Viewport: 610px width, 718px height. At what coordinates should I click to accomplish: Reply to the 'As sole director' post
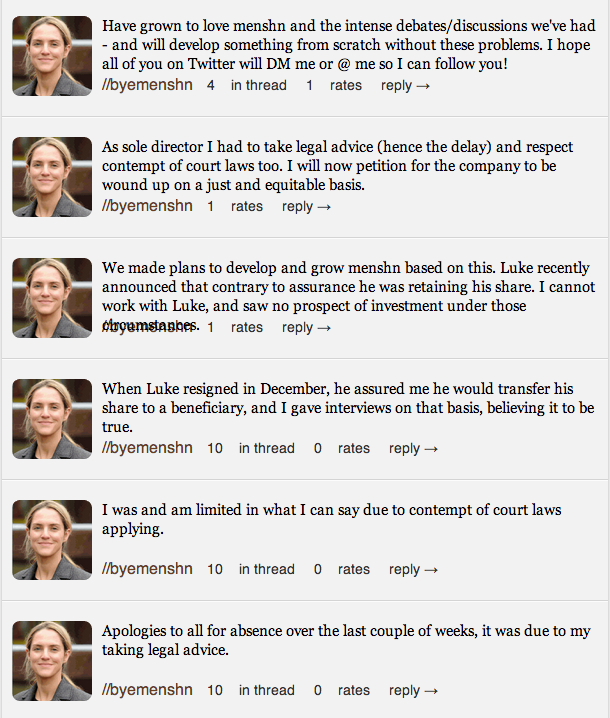(x=306, y=207)
